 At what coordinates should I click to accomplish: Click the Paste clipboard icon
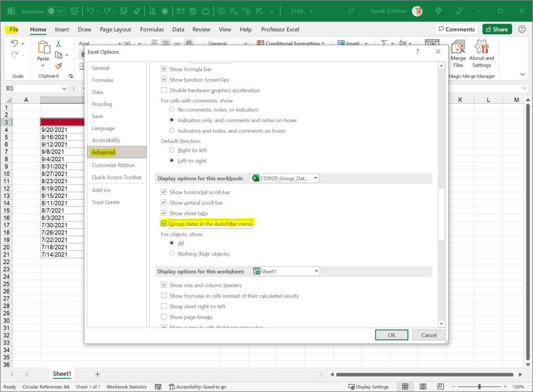pos(44,47)
